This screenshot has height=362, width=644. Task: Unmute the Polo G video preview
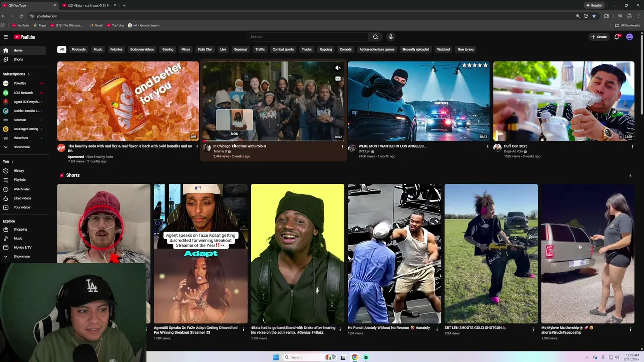coord(338,68)
